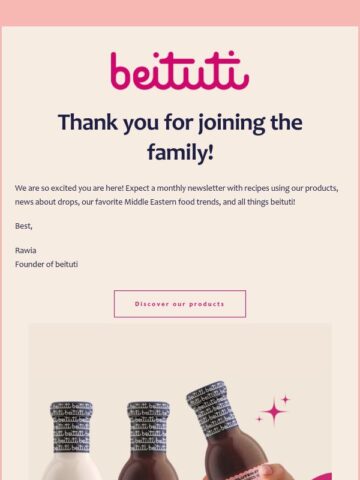Click the pink banner strip at top
The image size is (360, 480).
click(x=180, y=13)
